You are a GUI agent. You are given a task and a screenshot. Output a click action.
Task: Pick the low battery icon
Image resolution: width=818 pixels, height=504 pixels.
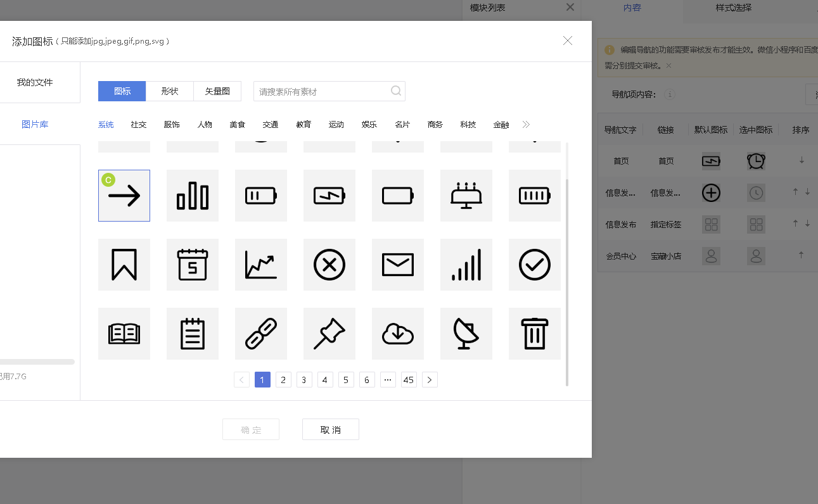tap(261, 196)
